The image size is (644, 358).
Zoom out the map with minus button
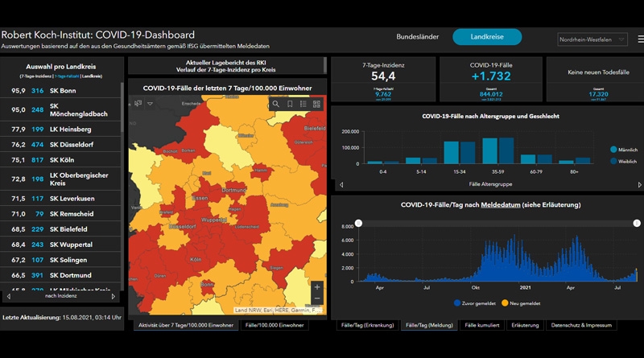click(x=316, y=298)
